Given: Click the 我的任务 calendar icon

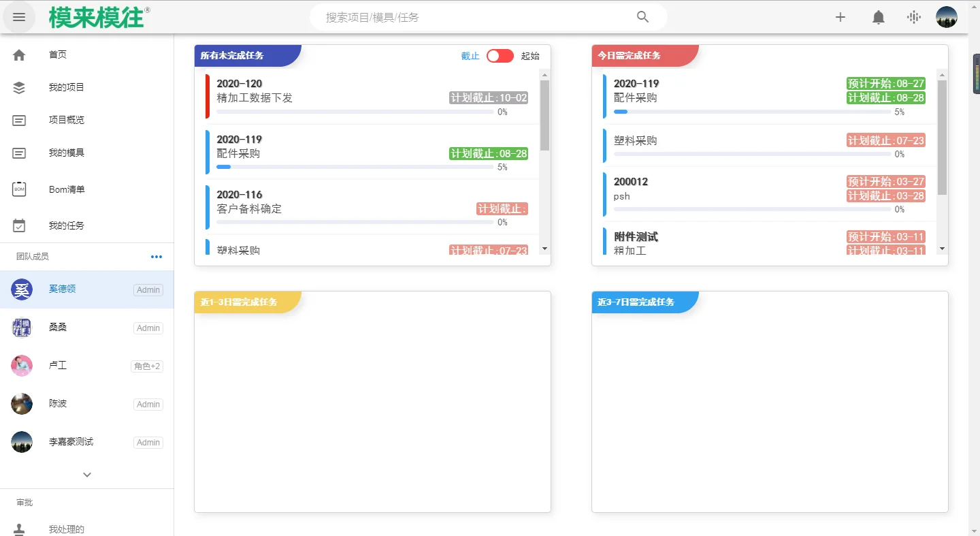Looking at the screenshot, I should (19, 225).
